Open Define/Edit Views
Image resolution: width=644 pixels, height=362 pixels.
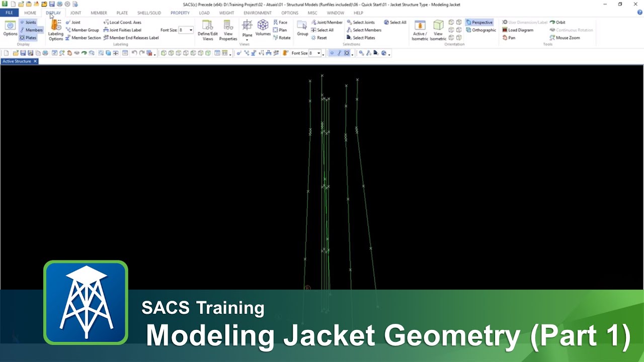[x=207, y=30]
